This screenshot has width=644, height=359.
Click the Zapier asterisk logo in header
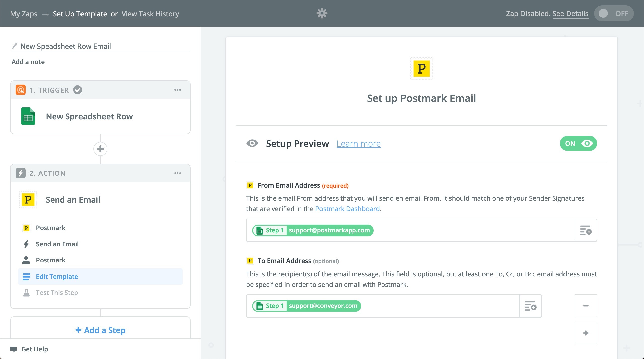(x=322, y=13)
